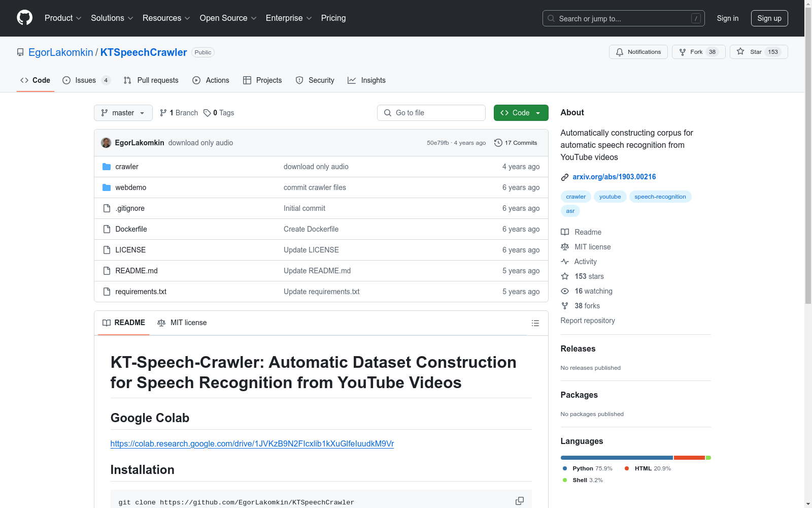The height and width of the screenshot is (508, 812).
Task: Open the Google Colab notebook link
Action: tap(252, 443)
